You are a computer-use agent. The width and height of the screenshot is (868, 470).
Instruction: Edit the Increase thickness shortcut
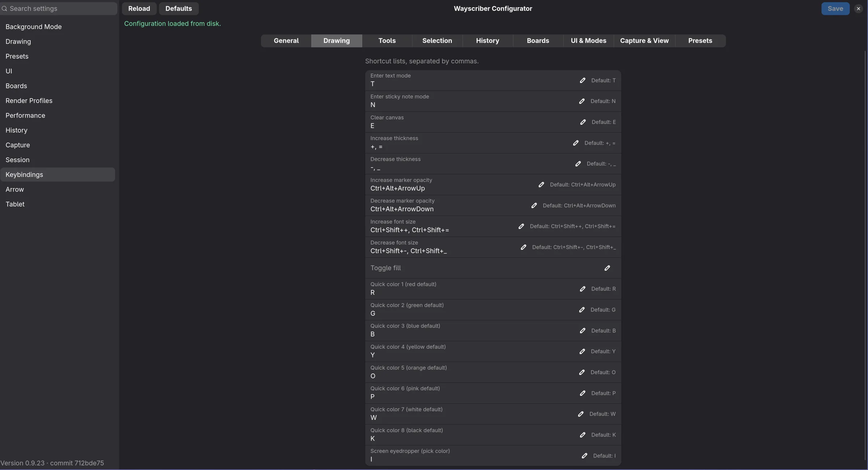click(575, 143)
